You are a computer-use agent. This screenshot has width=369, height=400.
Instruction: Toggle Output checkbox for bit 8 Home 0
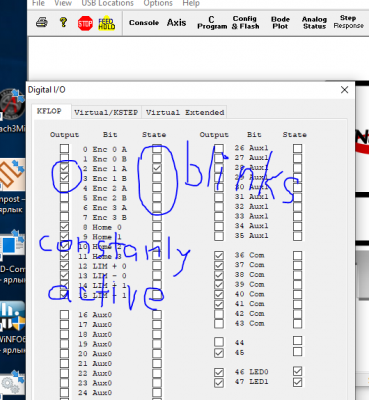pyautogui.click(x=64, y=226)
